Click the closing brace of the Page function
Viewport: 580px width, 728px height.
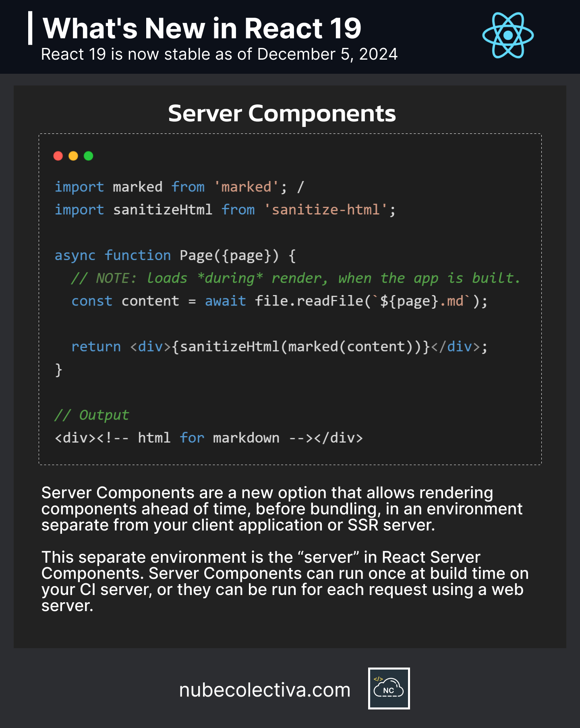pos(59,370)
